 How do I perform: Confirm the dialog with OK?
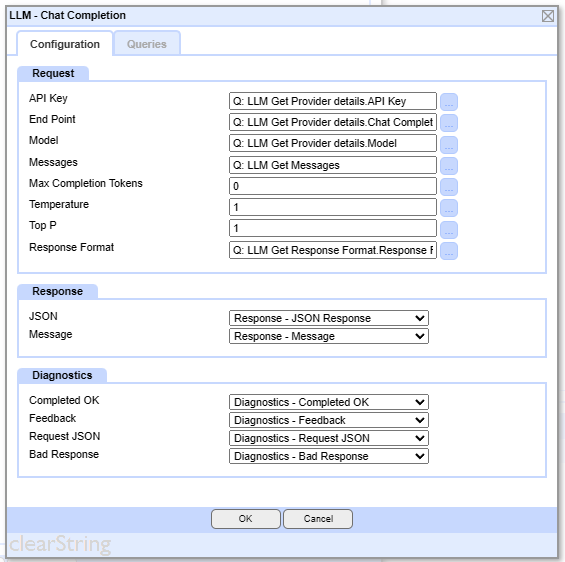pos(246,519)
